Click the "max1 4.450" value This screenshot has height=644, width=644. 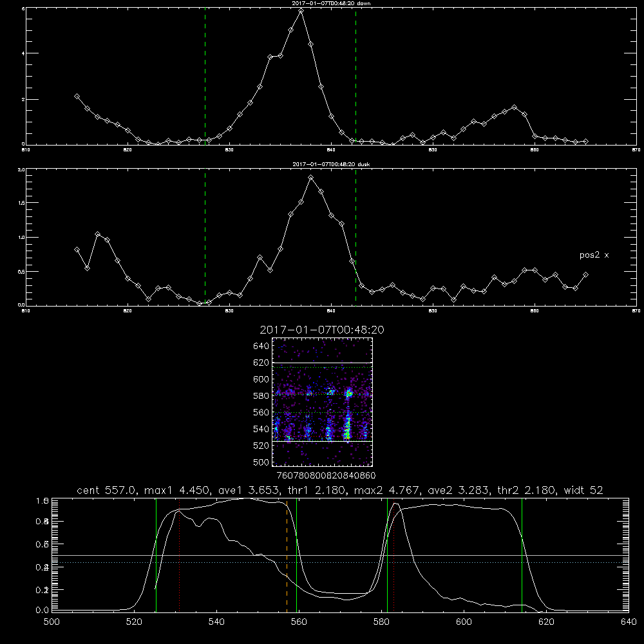click(175, 490)
